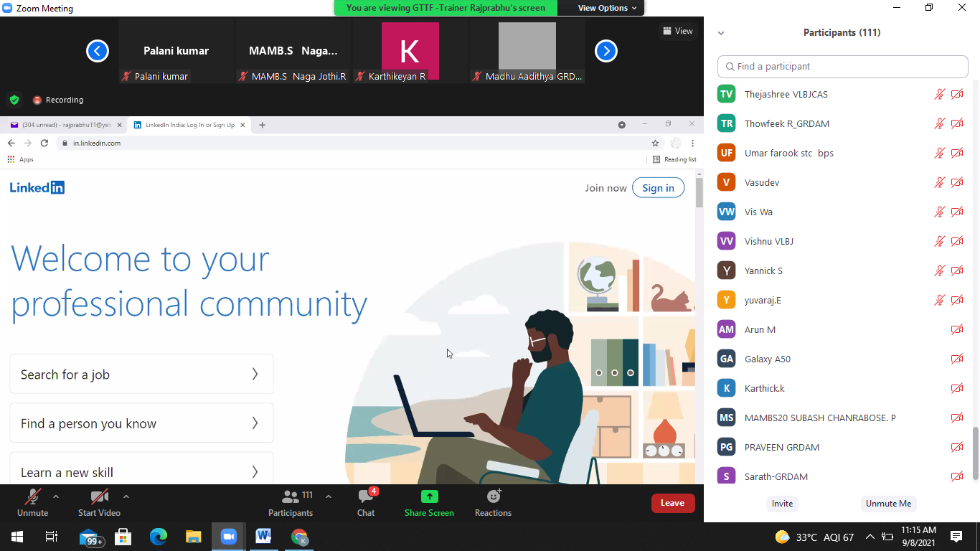
Task: Click the video-off icon for Karthick.k
Action: pos(957,388)
